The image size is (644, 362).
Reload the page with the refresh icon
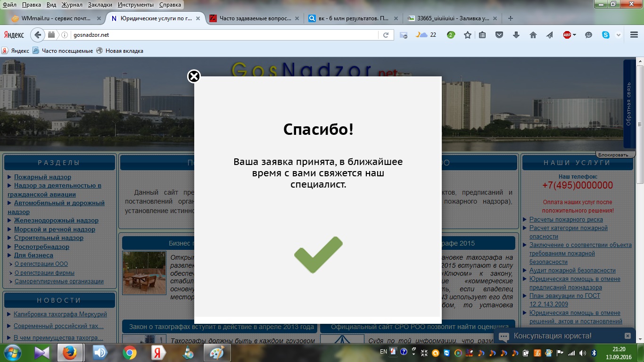click(x=386, y=35)
